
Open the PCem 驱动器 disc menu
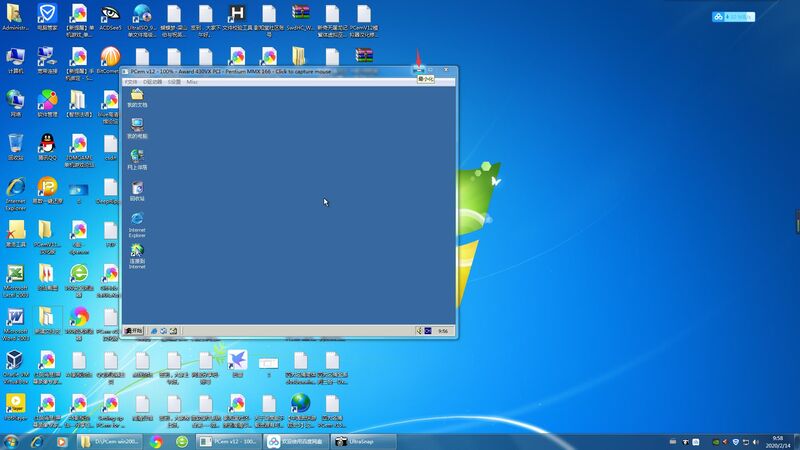point(152,82)
